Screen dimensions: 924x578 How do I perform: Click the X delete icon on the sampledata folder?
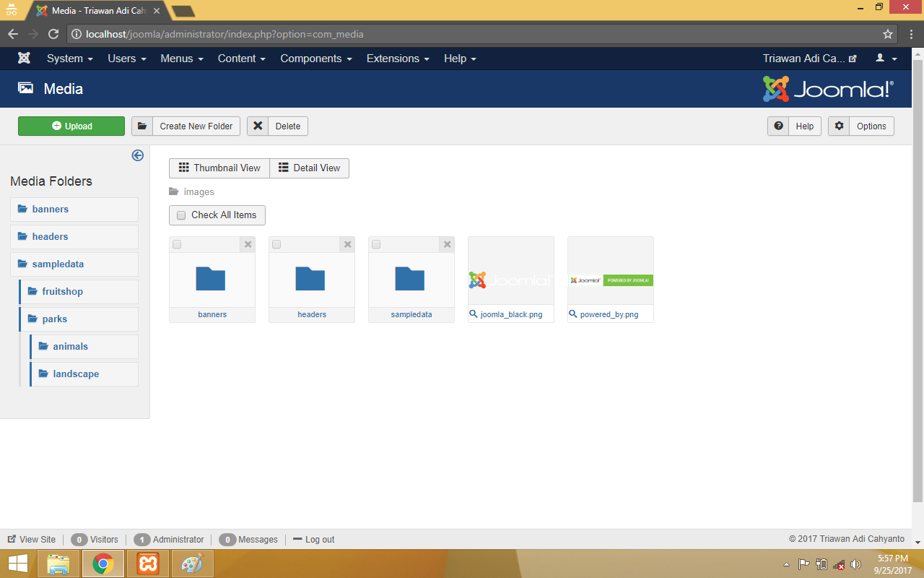coord(447,245)
